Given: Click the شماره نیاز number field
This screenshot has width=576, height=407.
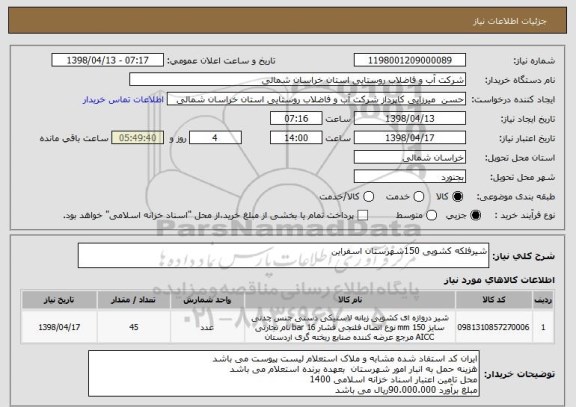Looking at the screenshot, I should tap(410, 60).
